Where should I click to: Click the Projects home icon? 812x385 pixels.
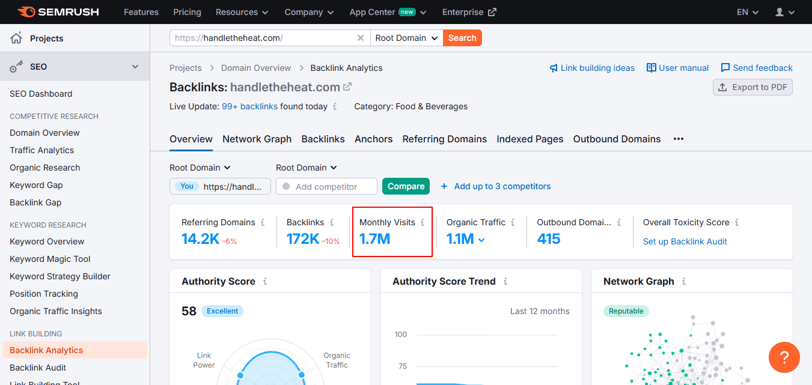(17, 38)
